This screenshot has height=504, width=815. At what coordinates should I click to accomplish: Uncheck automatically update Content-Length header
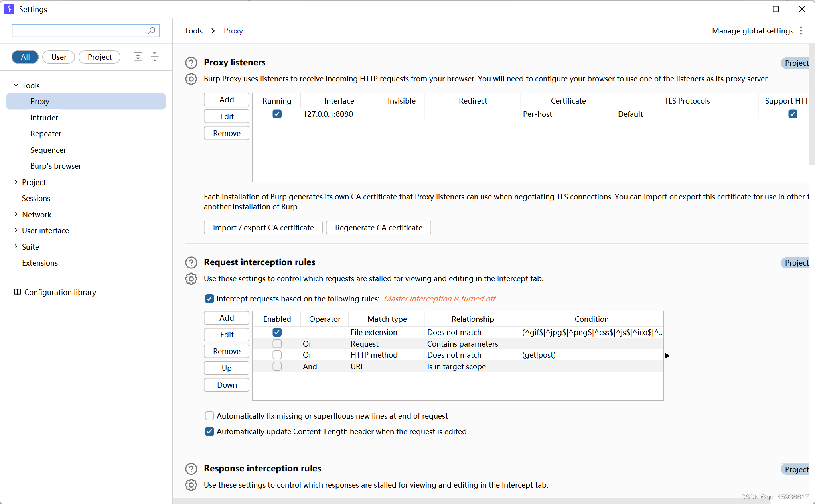(x=209, y=431)
